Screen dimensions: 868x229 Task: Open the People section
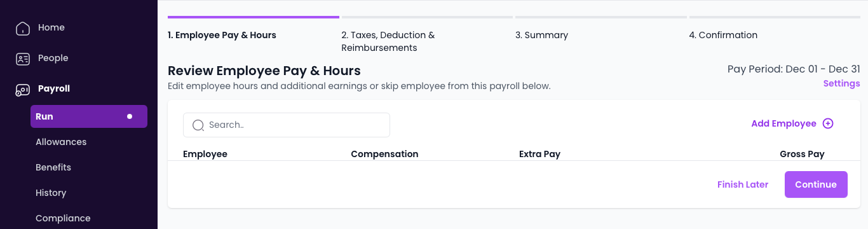click(x=53, y=58)
